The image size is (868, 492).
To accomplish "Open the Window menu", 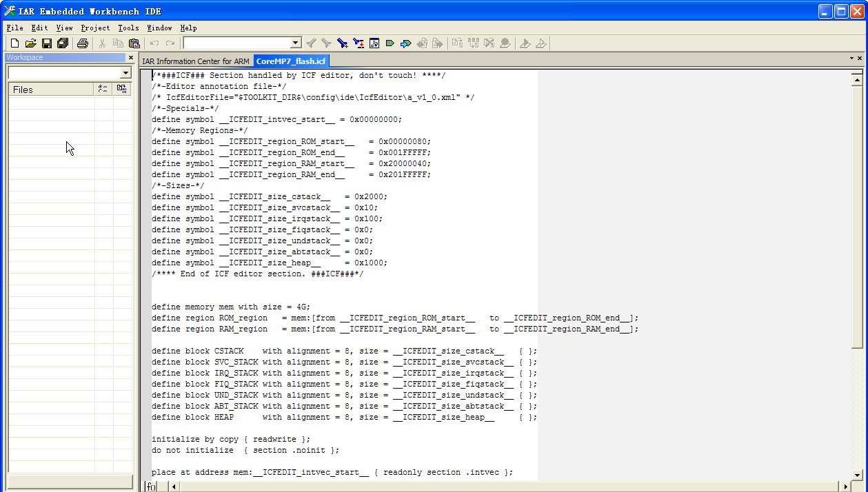I will pos(159,28).
